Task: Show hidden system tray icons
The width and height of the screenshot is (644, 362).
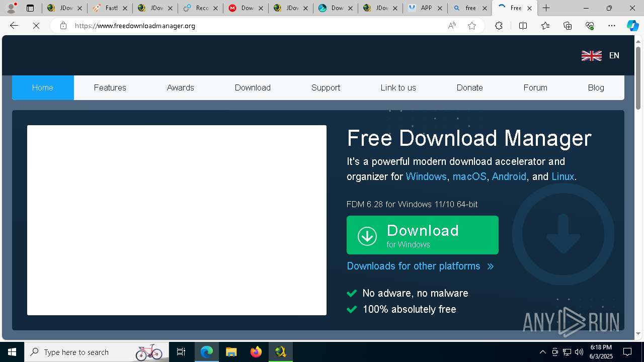Action: tap(542, 352)
